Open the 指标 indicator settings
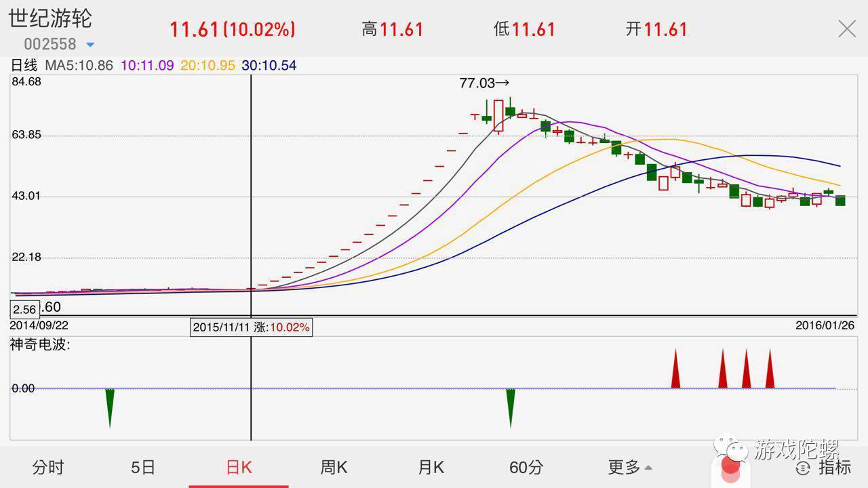Viewport: 868px width, 488px height. (x=835, y=467)
